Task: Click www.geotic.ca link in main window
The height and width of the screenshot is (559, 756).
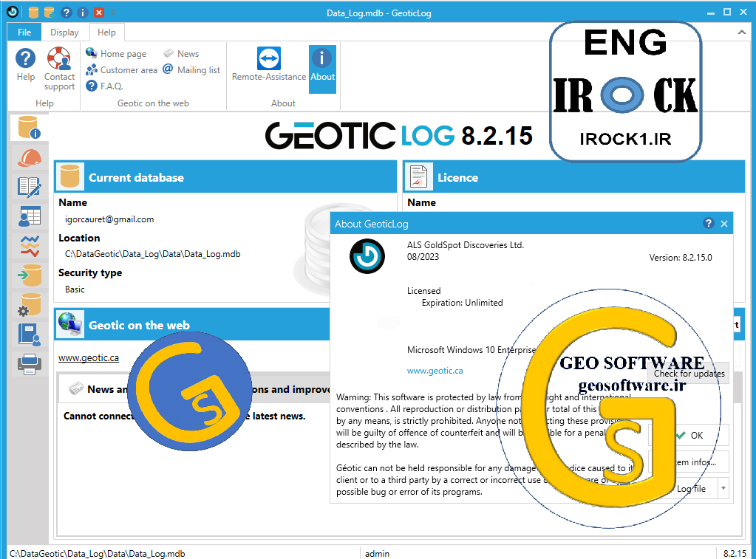Action: tap(89, 357)
